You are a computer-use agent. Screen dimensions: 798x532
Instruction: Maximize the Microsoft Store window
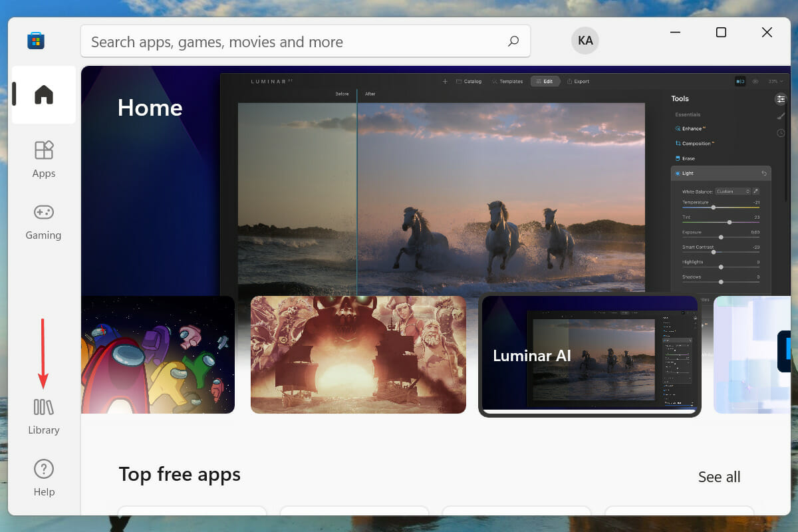click(721, 33)
